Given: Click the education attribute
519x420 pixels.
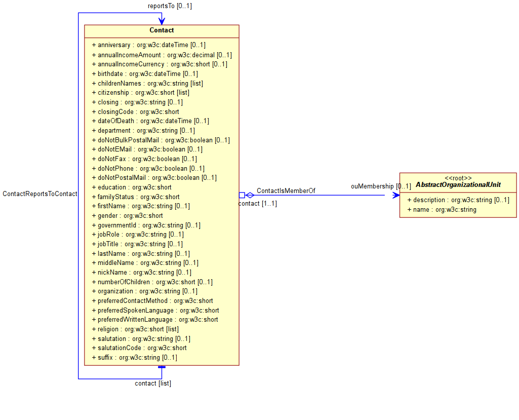Looking at the screenshot, I should tap(132, 187).
